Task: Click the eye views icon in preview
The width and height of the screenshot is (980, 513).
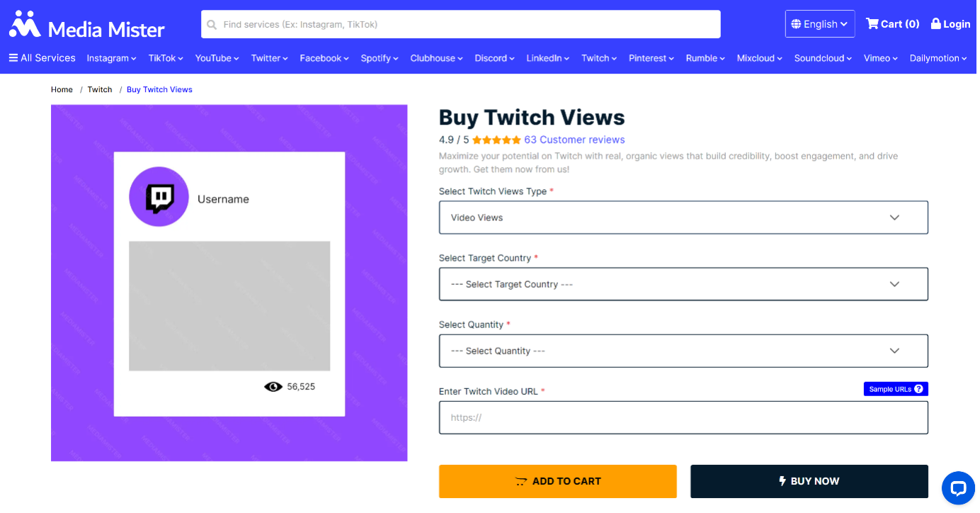Action: pyautogui.click(x=273, y=387)
